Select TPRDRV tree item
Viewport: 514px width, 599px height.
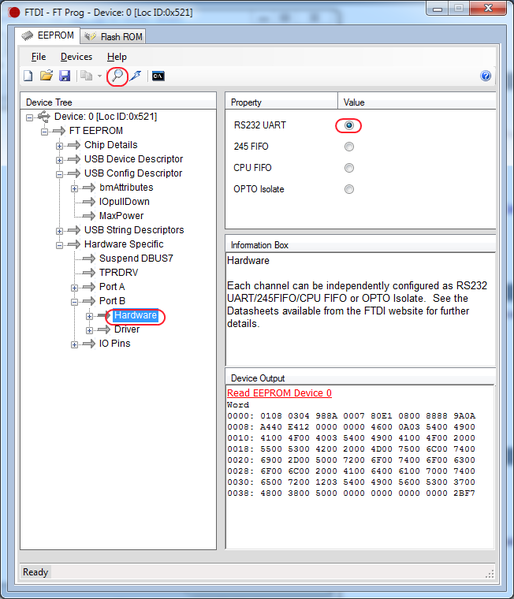118,272
